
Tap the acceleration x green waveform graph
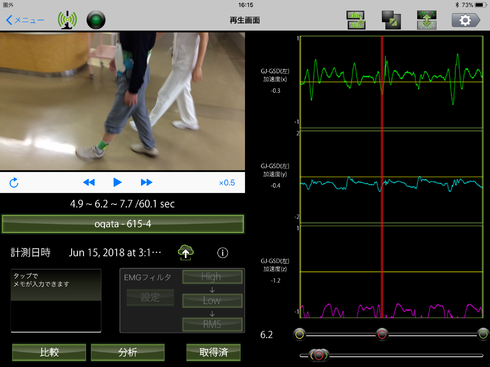coord(391,82)
